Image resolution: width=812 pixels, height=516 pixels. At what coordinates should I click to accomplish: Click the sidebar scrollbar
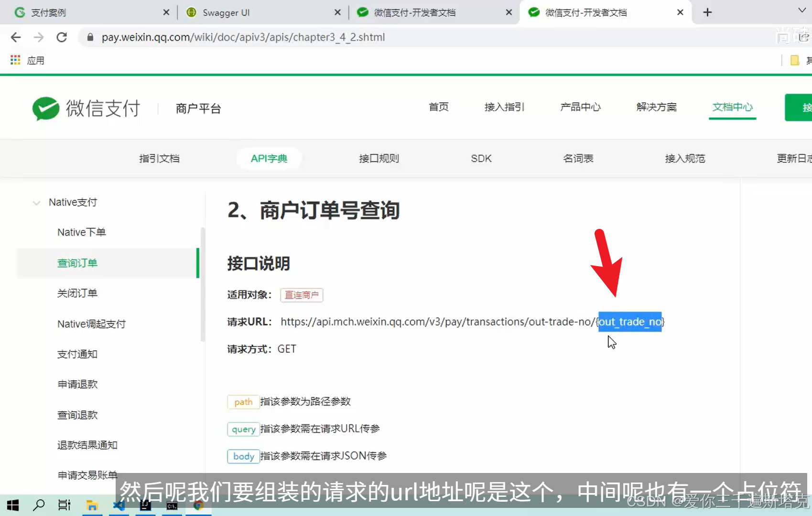click(203, 285)
